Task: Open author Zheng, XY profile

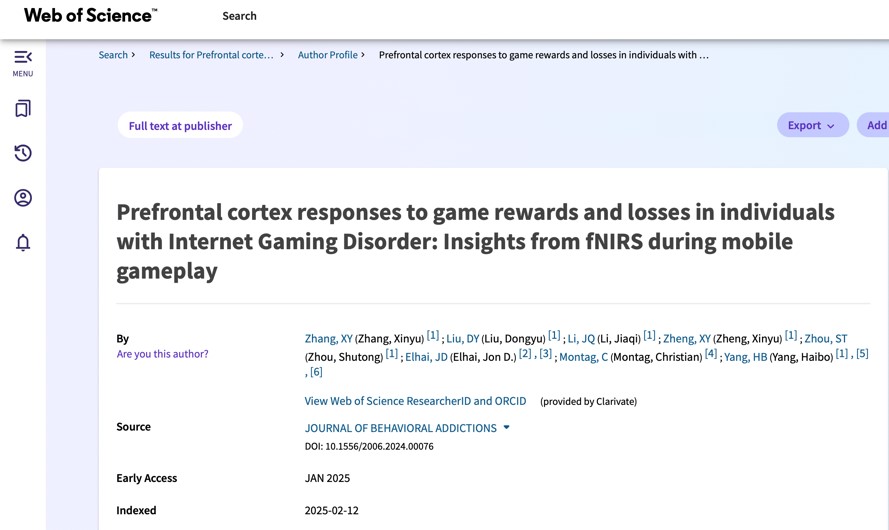Action: tap(687, 339)
